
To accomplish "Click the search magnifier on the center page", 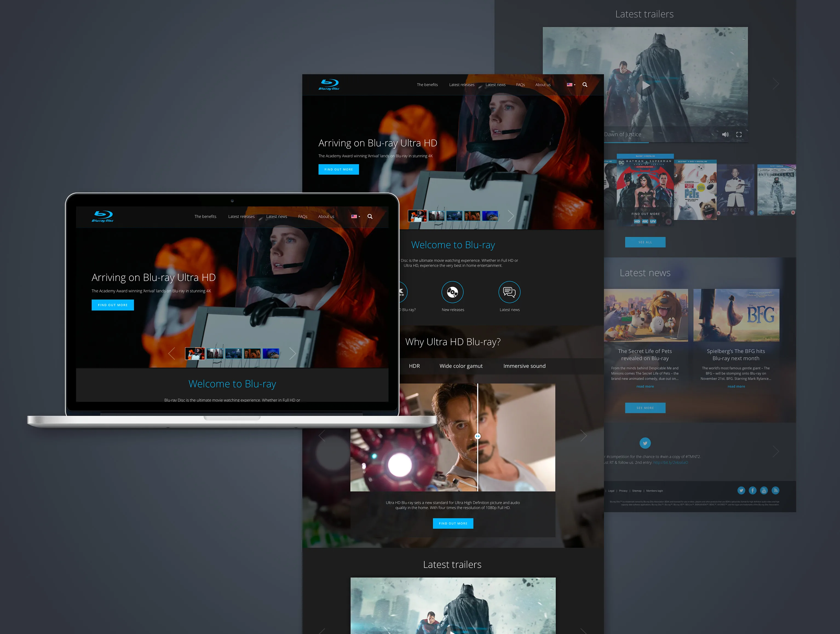I will pos(585,85).
